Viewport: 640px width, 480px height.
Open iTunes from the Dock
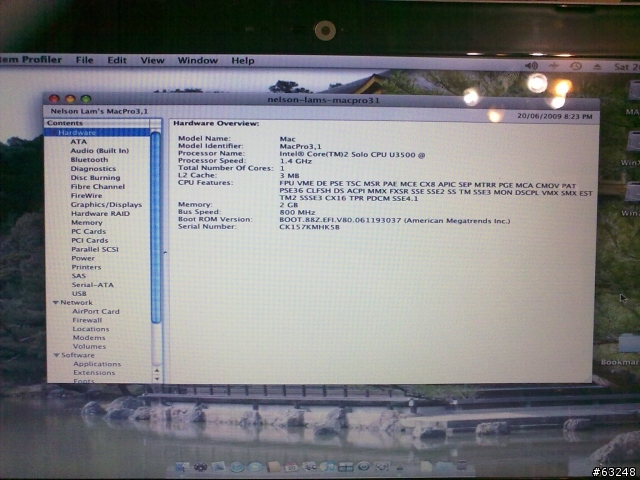tap(327, 467)
